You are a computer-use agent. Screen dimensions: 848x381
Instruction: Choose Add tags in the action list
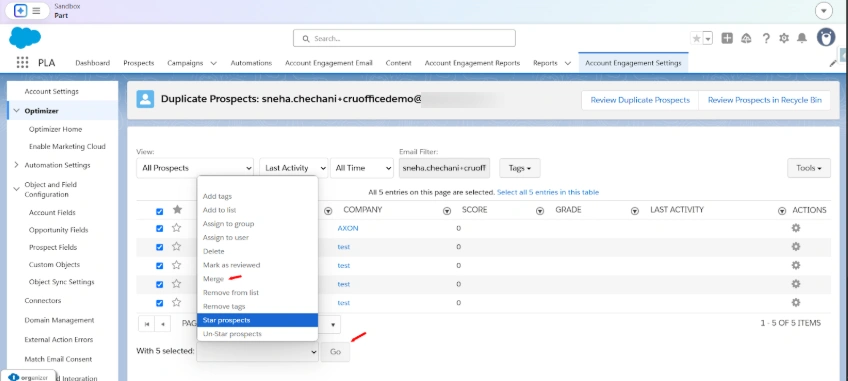217,196
